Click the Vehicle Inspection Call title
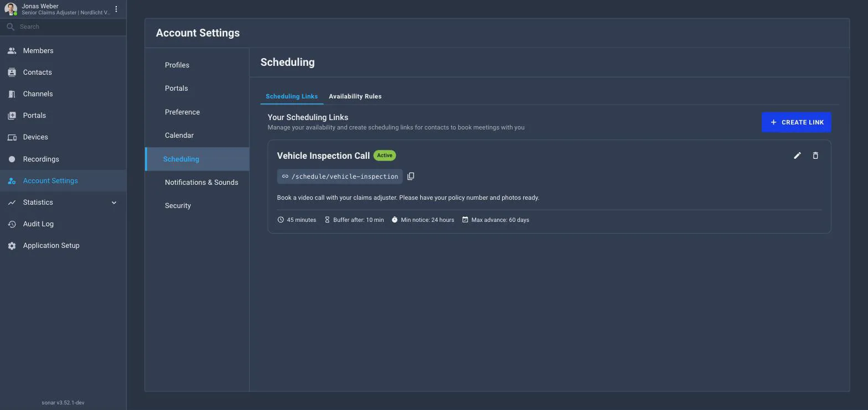Image resolution: width=868 pixels, height=410 pixels. click(x=323, y=156)
